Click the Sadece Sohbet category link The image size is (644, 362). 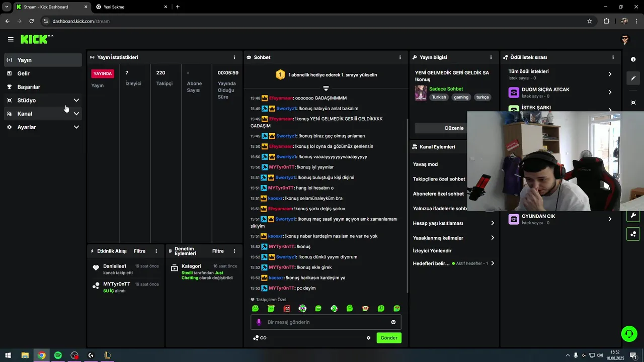point(446,89)
